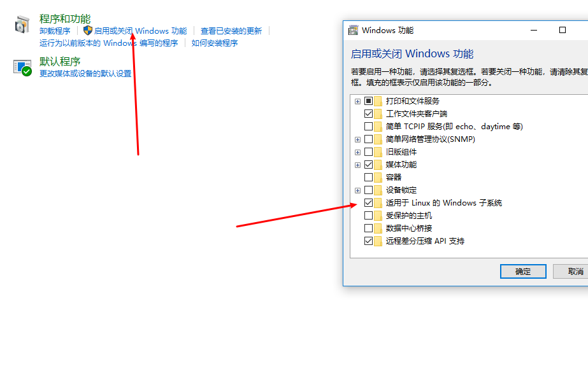Select the 远程差分压缩 API 支持 label
This screenshot has height=378, width=588.
pyautogui.click(x=426, y=241)
